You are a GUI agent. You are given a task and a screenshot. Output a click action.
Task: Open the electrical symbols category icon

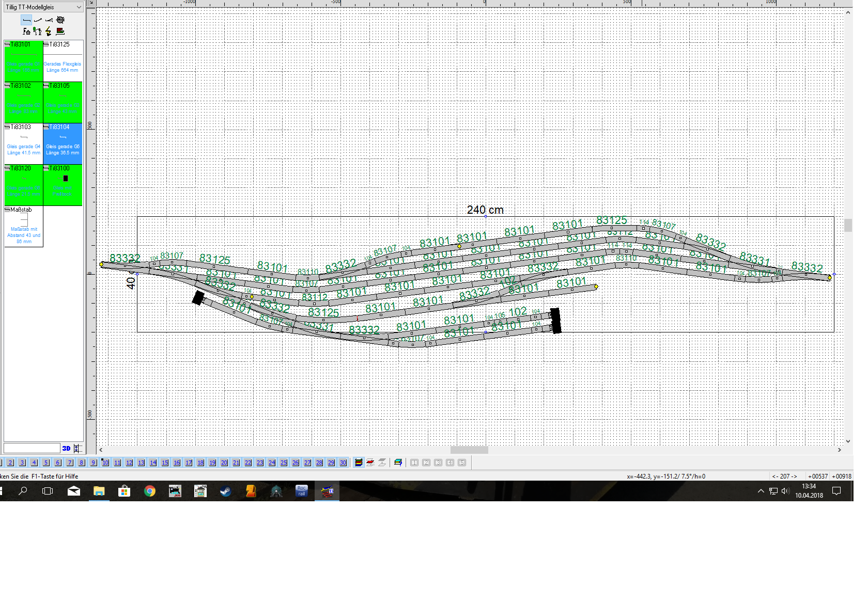coord(49,31)
